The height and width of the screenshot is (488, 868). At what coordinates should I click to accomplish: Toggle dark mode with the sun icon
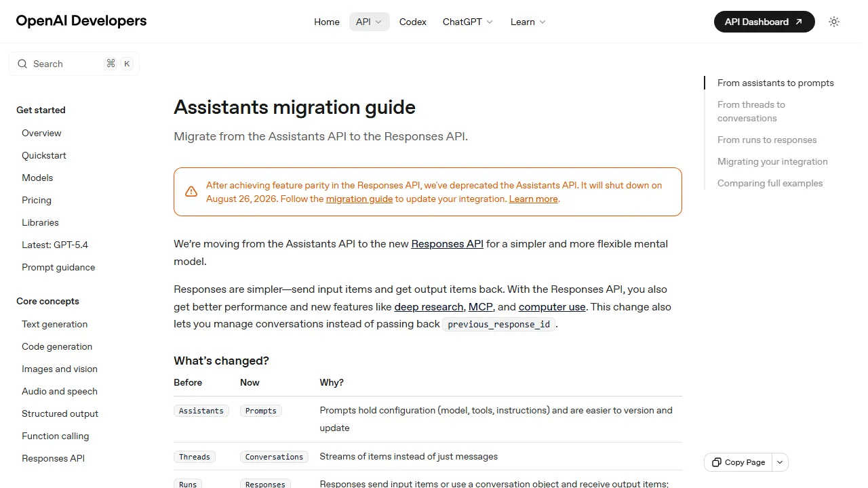833,21
